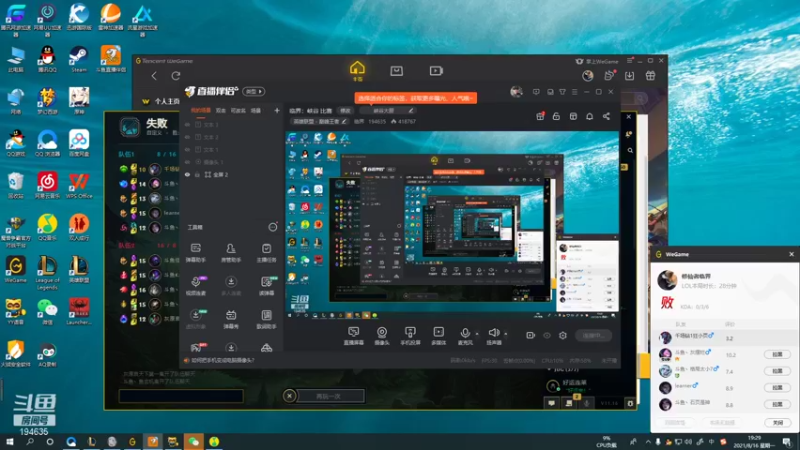The width and height of the screenshot is (800, 450).
Task: Block the player learner
Action: coord(777,387)
